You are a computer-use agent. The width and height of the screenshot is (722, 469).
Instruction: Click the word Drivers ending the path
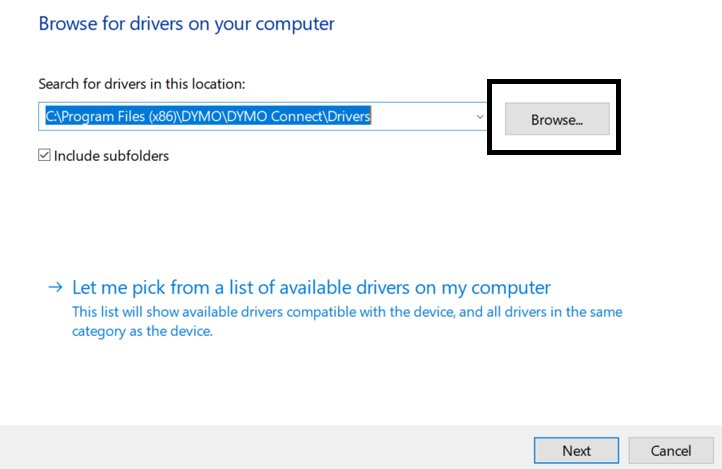point(347,117)
